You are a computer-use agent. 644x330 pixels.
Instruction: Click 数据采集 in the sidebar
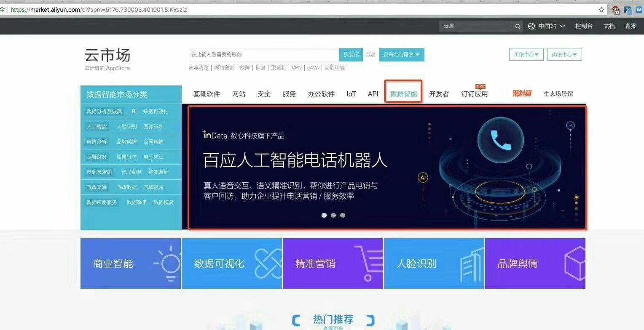click(x=137, y=202)
